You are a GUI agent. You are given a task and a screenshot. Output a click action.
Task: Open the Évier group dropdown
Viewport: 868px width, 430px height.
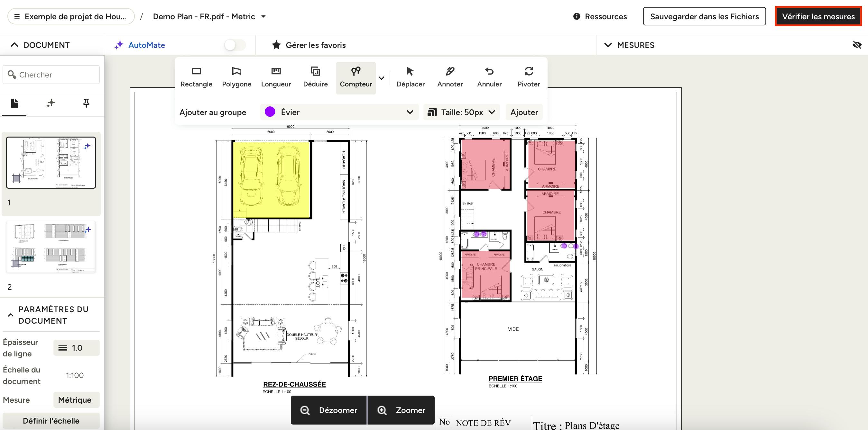(339, 112)
